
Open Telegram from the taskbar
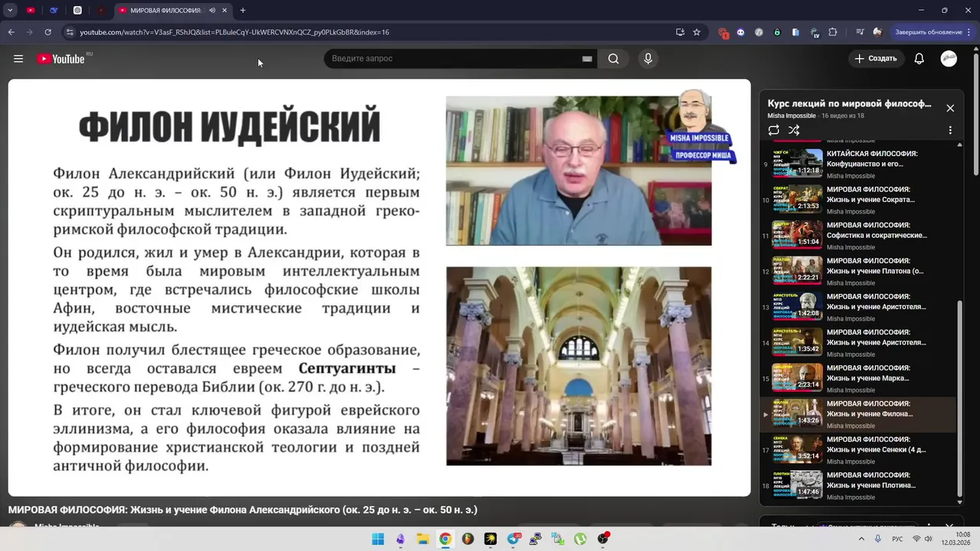point(514,539)
